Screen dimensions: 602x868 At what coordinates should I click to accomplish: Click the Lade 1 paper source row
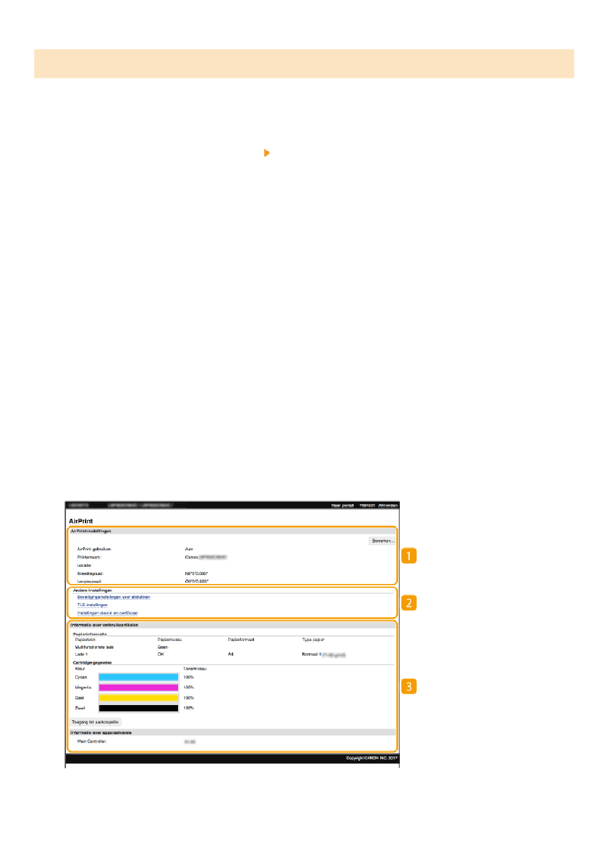point(81,654)
